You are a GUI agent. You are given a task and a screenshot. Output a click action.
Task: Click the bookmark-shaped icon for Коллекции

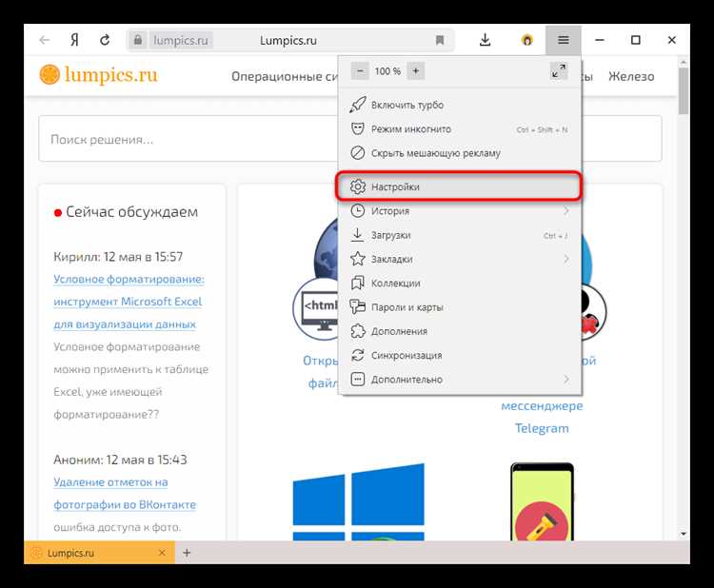click(358, 284)
